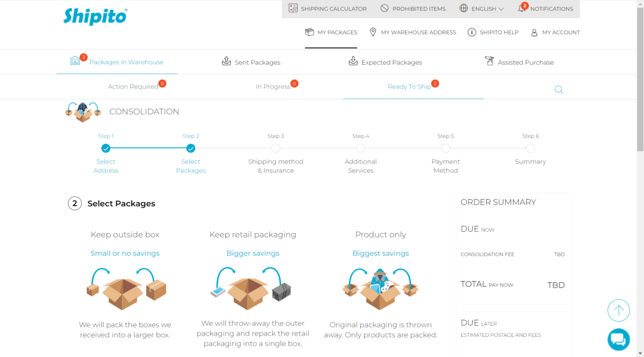The image size is (644, 357).
Task: Click the scroll-to-top arrow button
Action: point(619,310)
